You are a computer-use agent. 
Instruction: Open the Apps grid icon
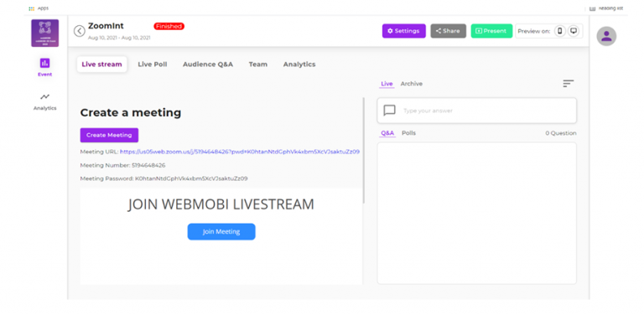[x=32, y=8]
